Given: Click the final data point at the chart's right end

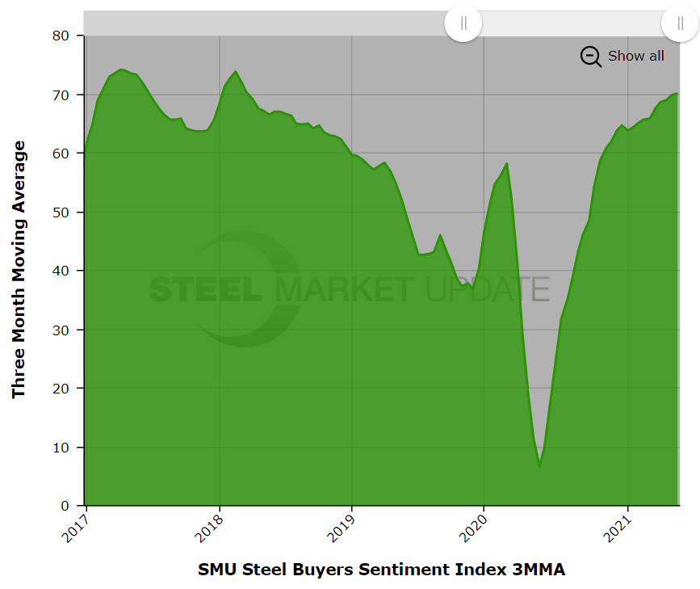Looking at the screenshot, I should pyautogui.click(x=677, y=94).
